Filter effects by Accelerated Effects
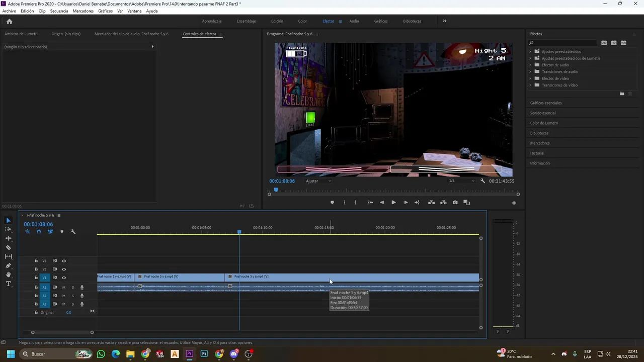The image size is (644, 362). coord(604,43)
